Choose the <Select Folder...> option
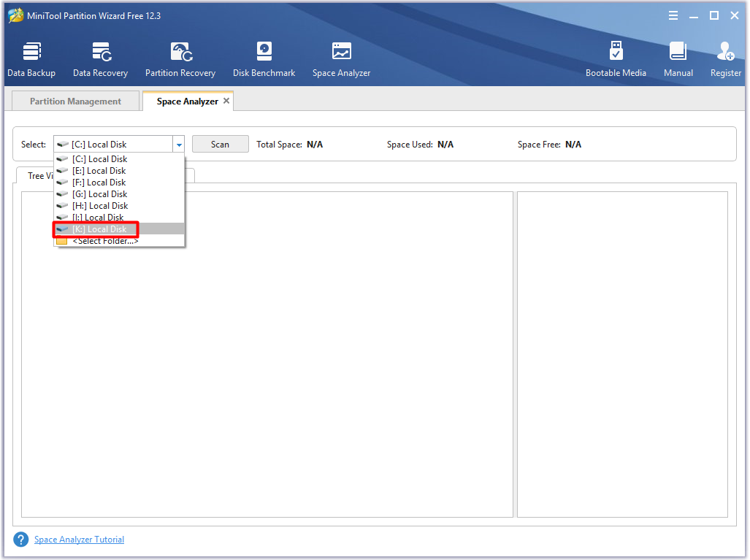Image resolution: width=750 pixels, height=560 pixels. click(x=119, y=240)
